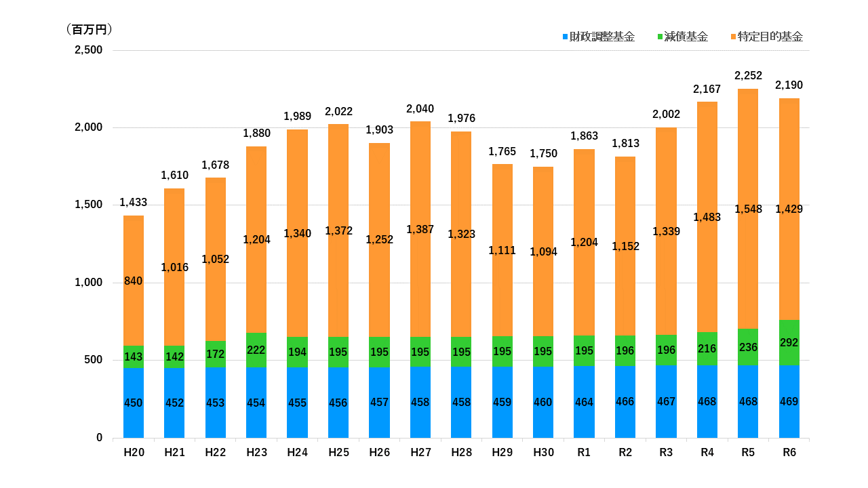Click the R6 green segment labeled 292

pyautogui.click(x=789, y=342)
